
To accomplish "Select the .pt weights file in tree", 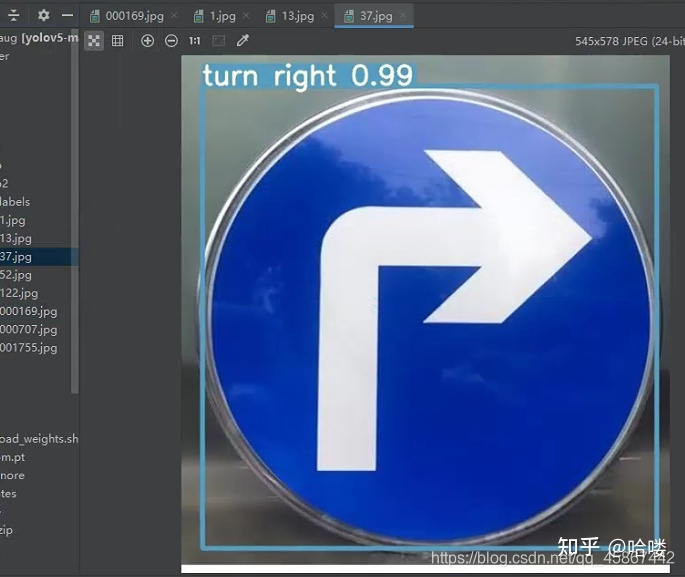I will coord(13,457).
